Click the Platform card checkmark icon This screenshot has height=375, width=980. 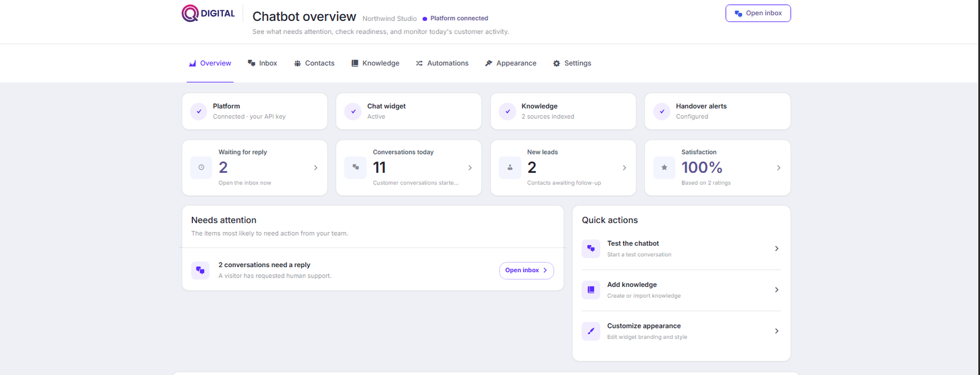click(199, 112)
